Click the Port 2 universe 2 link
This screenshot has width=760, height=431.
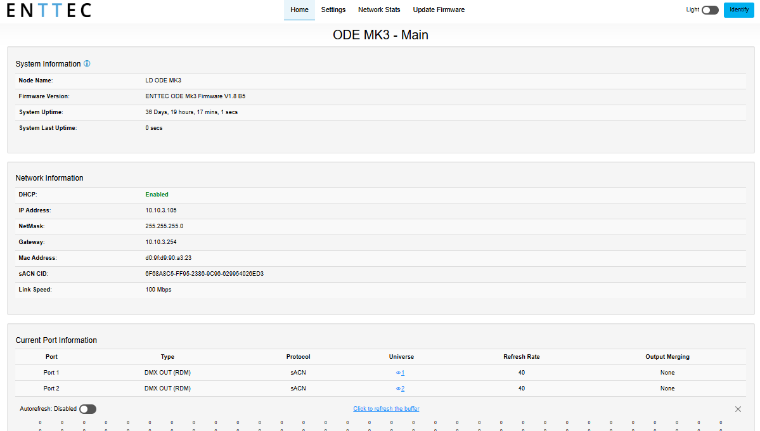tap(400, 389)
